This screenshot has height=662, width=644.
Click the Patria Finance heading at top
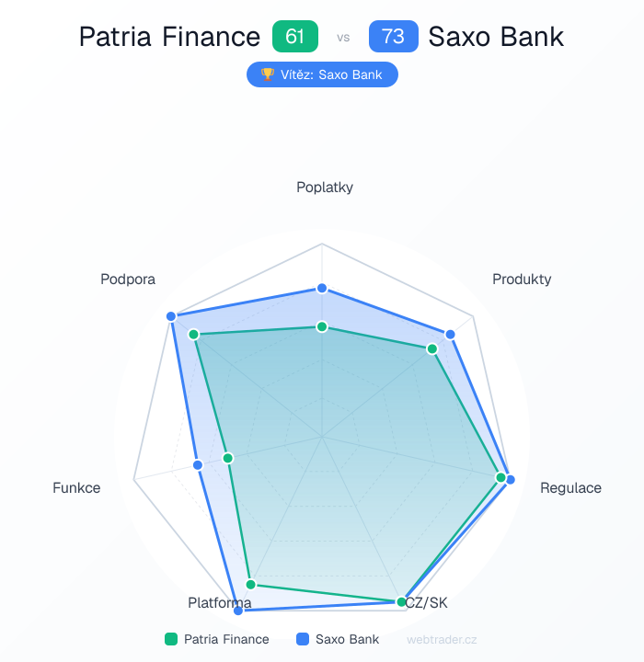[169, 37]
